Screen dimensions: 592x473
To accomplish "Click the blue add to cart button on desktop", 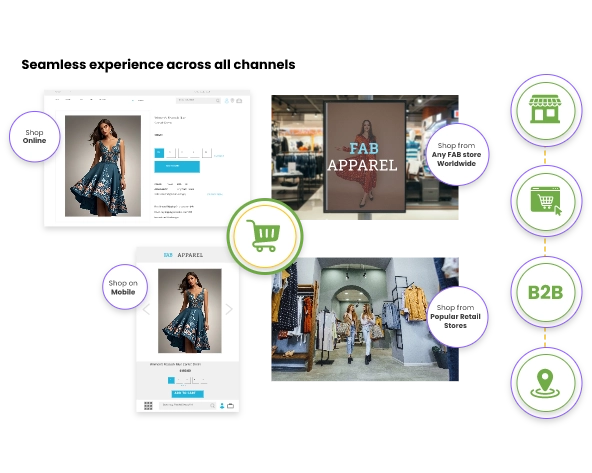I will tap(177, 166).
